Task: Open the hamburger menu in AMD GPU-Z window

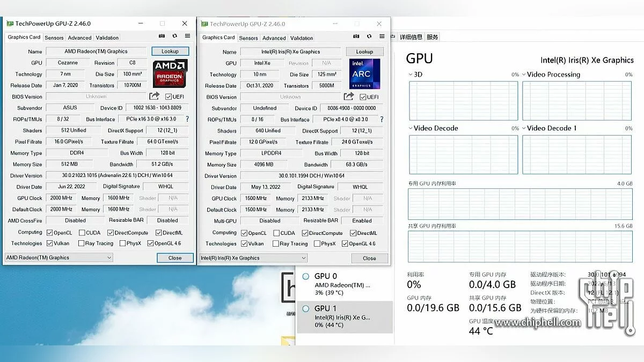Action: point(187,36)
